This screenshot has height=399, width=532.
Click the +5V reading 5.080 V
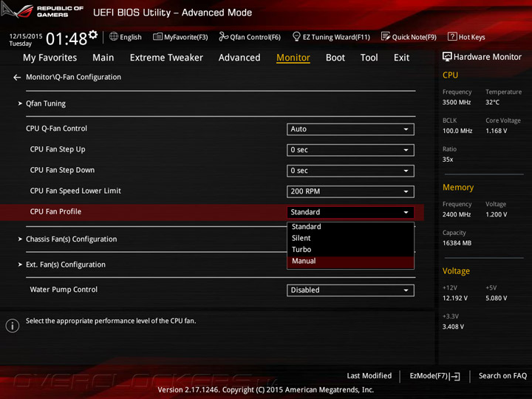pyautogui.click(x=496, y=299)
